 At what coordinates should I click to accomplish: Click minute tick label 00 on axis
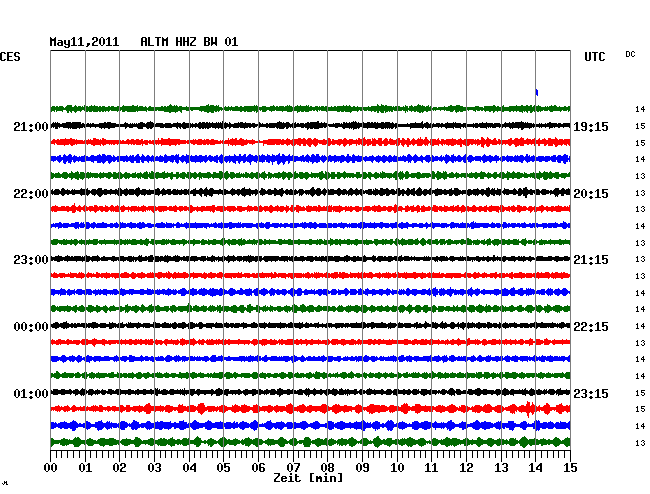pyautogui.click(x=51, y=468)
